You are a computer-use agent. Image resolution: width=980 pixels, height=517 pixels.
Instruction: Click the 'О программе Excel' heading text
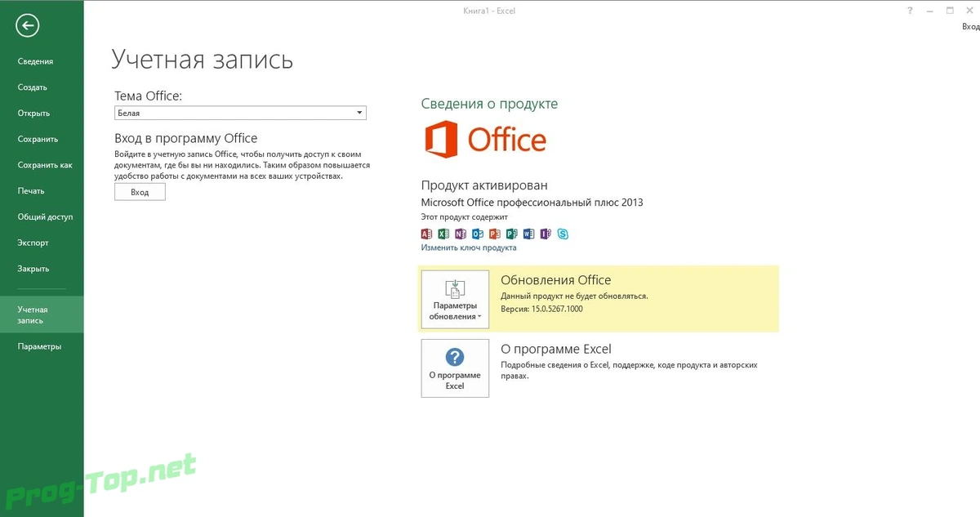pyautogui.click(x=555, y=350)
